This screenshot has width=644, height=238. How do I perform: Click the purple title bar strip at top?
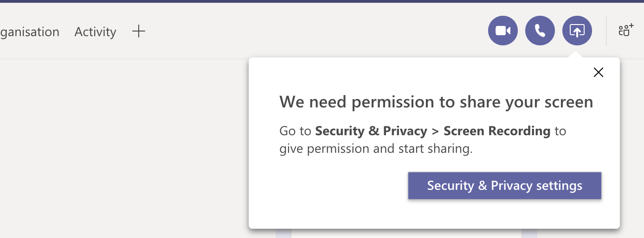click(322, 1)
